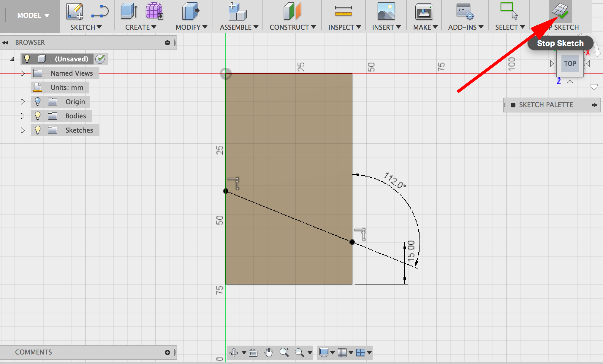
Task: Toggle Sketches folder visibility bulb
Action: (x=37, y=130)
